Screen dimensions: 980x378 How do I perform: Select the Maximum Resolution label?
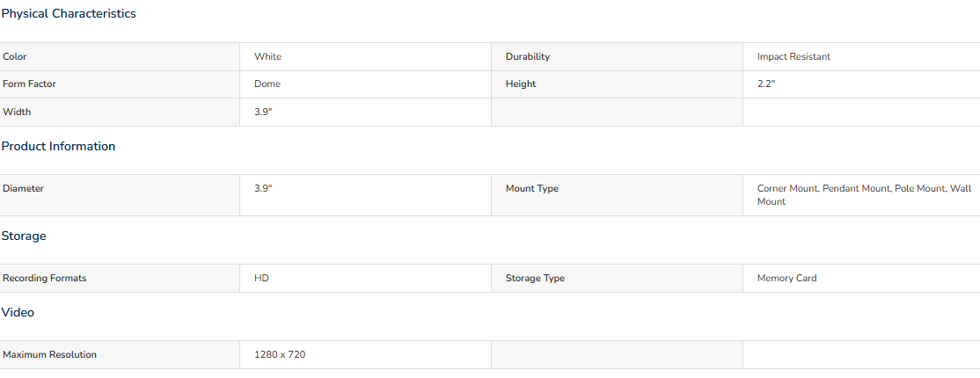click(x=49, y=355)
